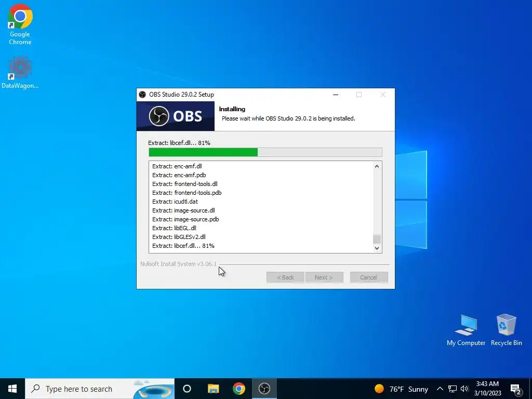Click the Next > button in setup
The width and height of the screenshot is (532, 399).
(324, 277)
